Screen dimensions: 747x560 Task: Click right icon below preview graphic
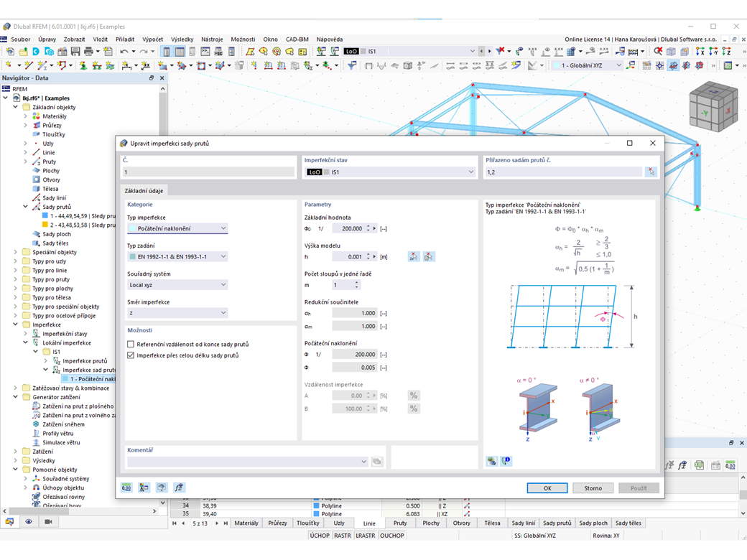coord(506,461)
